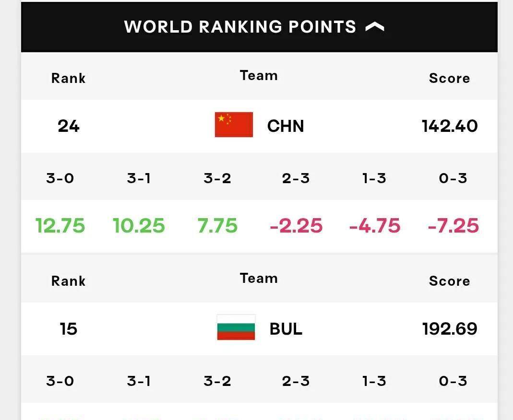Screen dimensions: 513x420
Task: Click Bulgaria's 3-1 result column header
Action: click(139, 381)
